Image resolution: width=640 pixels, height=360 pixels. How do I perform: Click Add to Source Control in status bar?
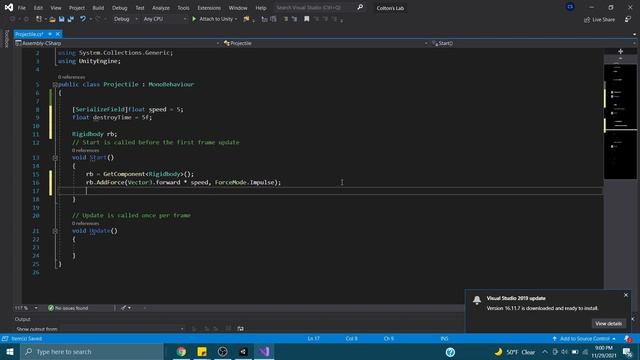(584, 339)
